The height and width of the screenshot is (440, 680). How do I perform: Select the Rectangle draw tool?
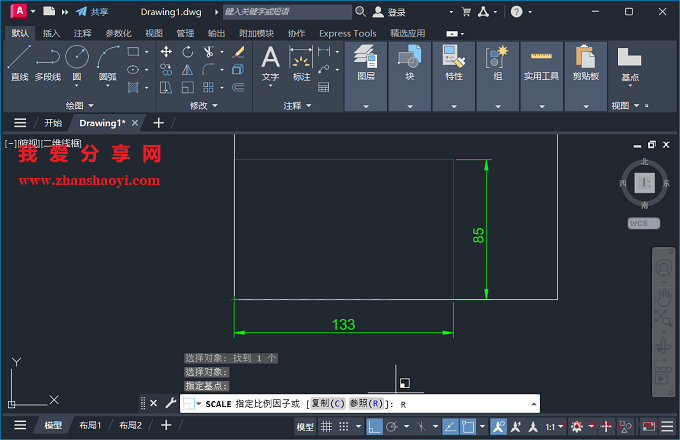point(133,52)
